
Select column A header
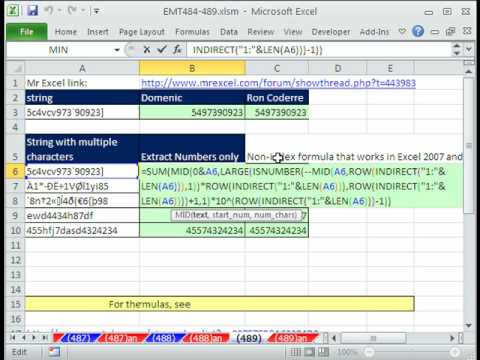point(82,68)
